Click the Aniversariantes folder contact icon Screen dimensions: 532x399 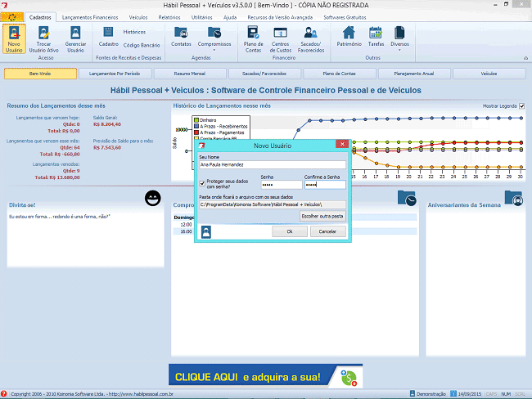click(513, 198)
